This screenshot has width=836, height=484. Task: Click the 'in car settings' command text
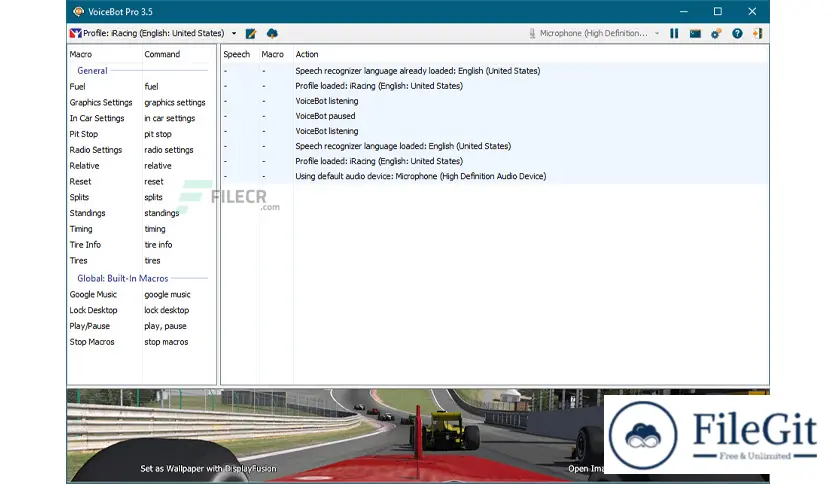[170, 118]
